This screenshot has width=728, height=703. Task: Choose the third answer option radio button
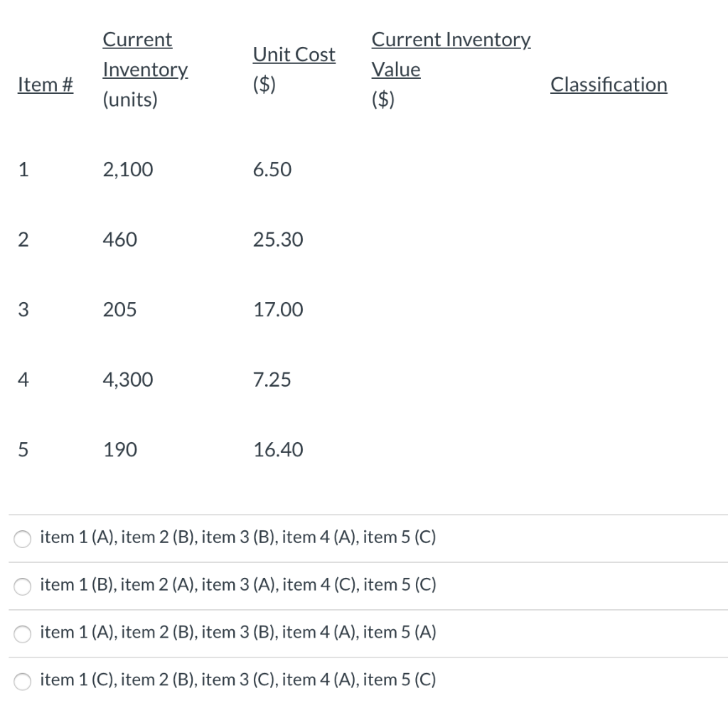[22, 634]
